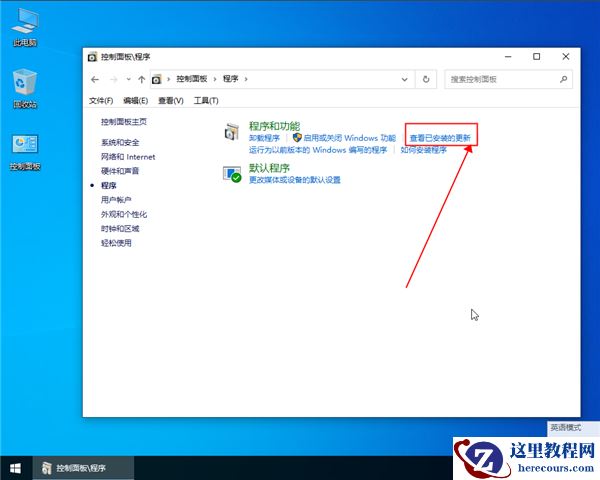Open recent locations dropdown arrow

pos(129,79)
